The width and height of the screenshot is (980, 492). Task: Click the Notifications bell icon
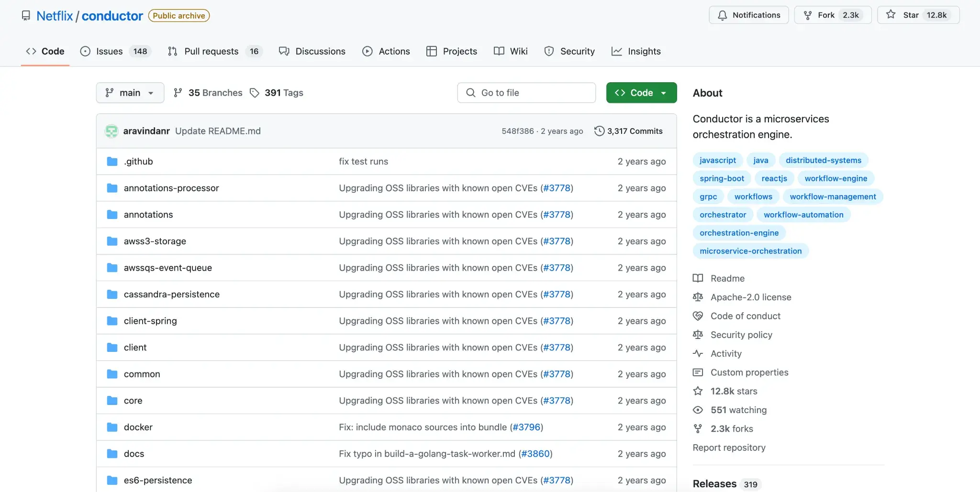coord(723,15)
